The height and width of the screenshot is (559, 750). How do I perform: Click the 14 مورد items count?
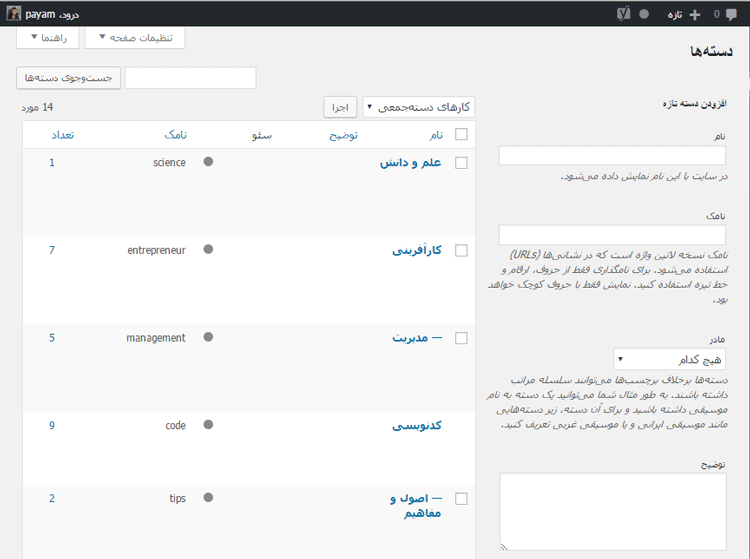tap(37, 107)
